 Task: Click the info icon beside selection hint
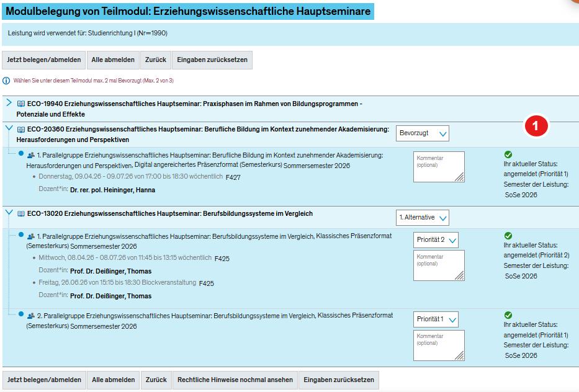point(6,81)
